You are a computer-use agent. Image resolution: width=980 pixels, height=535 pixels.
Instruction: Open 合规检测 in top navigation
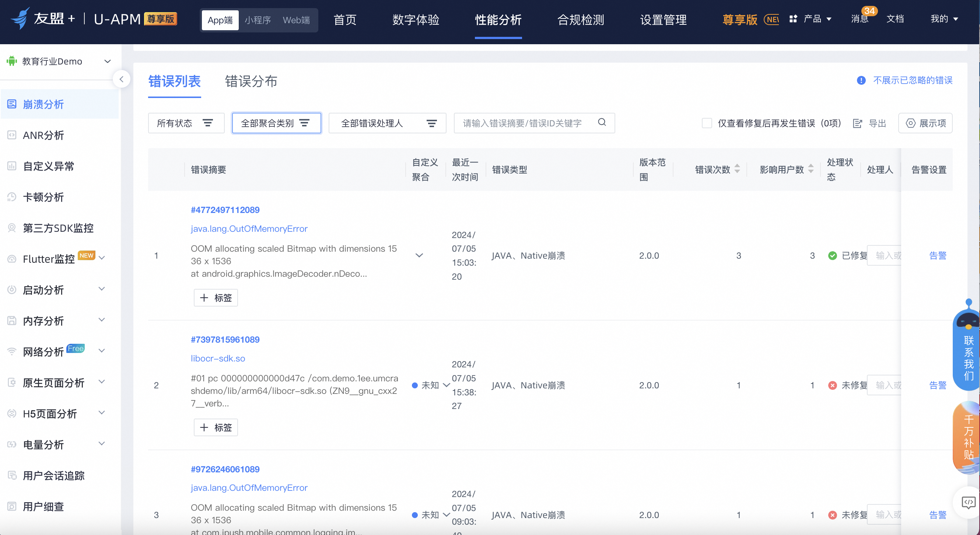[581, 20]
